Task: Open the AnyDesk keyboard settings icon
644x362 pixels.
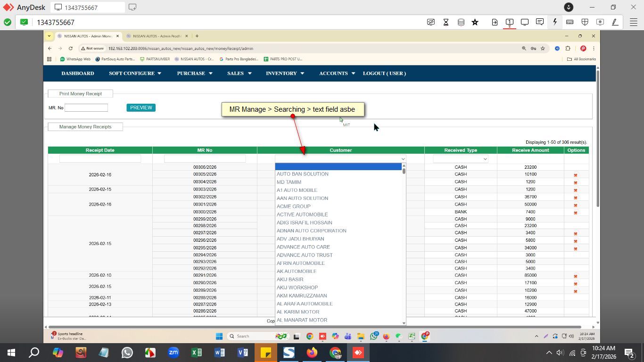Action: click(x=570, y=22)
